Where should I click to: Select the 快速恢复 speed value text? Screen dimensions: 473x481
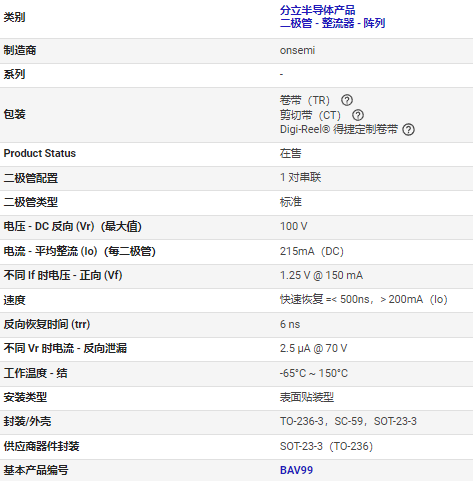364,299
